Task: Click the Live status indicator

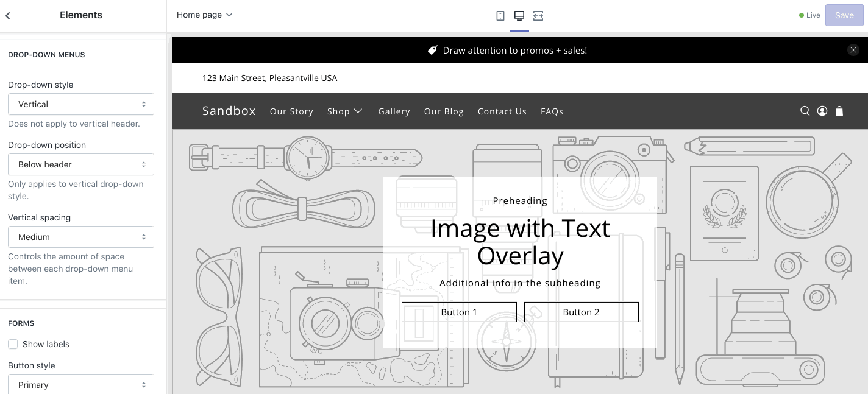Action: (809, 15)
